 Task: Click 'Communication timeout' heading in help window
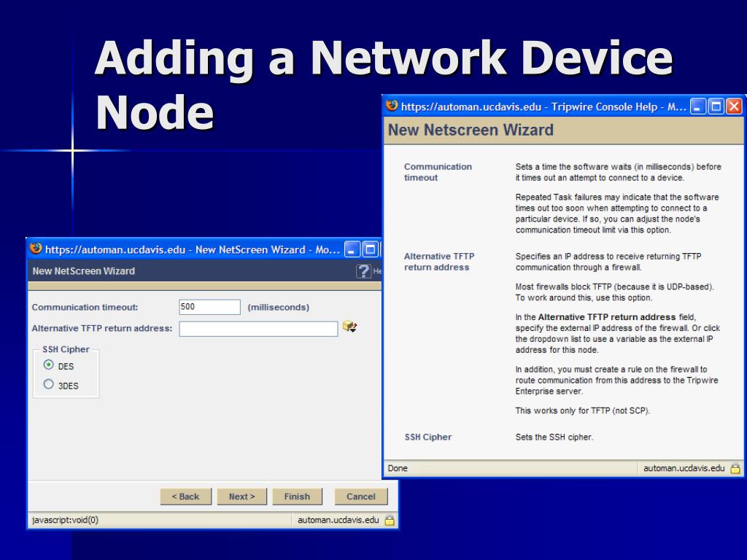click(x=438, y=172)
